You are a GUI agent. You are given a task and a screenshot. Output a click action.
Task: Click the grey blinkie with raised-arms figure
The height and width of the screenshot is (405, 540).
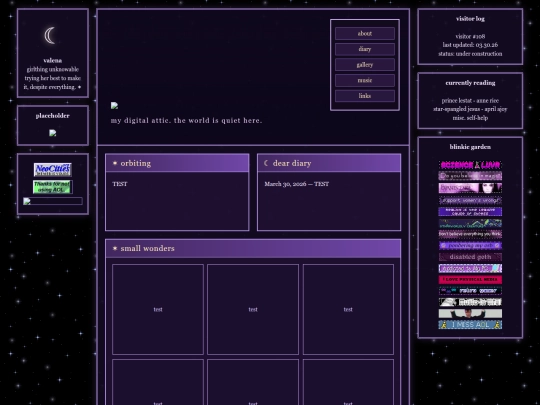[x=470, y=313]
